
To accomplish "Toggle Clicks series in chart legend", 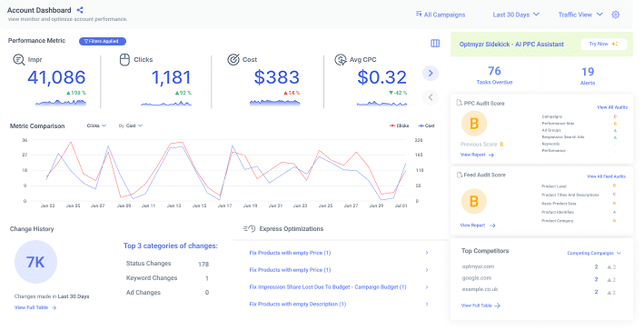I will [x=400, y=125].
